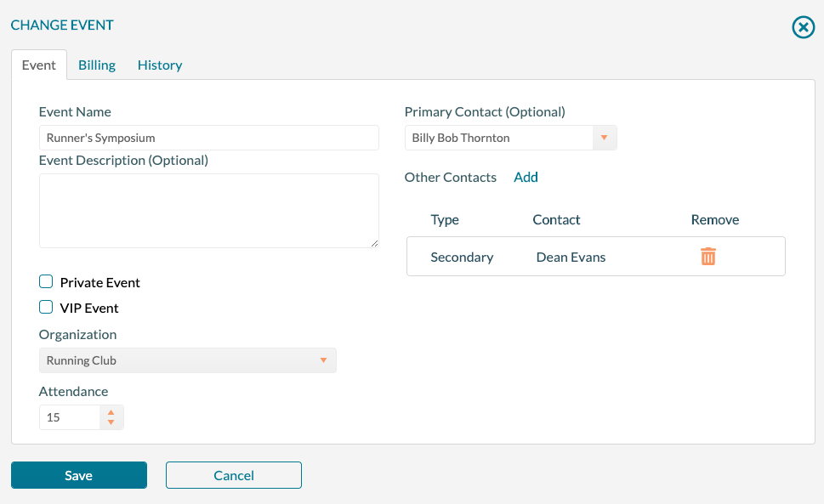Click the Event Description text area
The width and height of the screenshot is (824, 504).
coord(208,210)
